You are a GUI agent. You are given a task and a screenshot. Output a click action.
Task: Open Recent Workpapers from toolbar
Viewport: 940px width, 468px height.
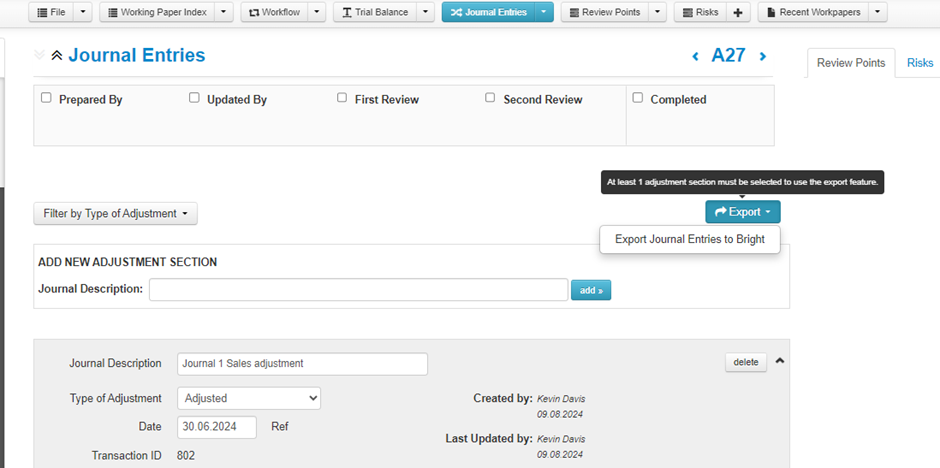[x=811, y=12]
